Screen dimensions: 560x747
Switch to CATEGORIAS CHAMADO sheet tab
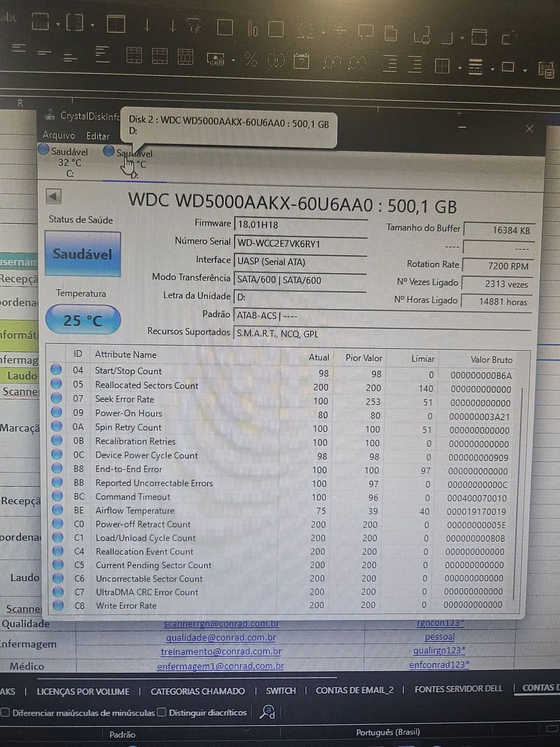pyautogui.click(x=198, y=691)
